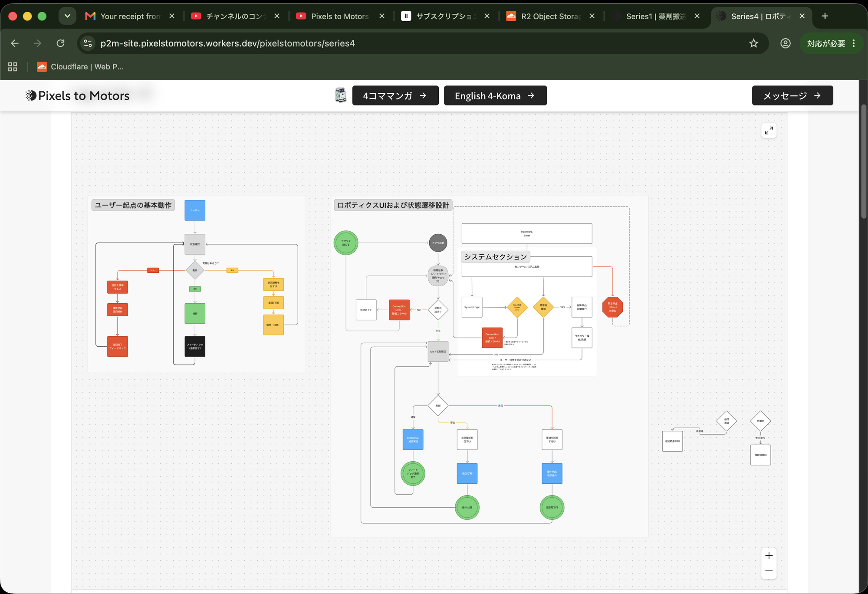This screenshot has height=594, width=868.
Task: Reload the current page
Action: point(61,43)
